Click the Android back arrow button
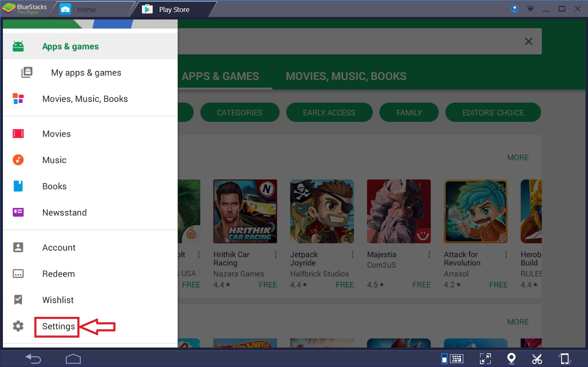588x367 pixels. (33, 359)
